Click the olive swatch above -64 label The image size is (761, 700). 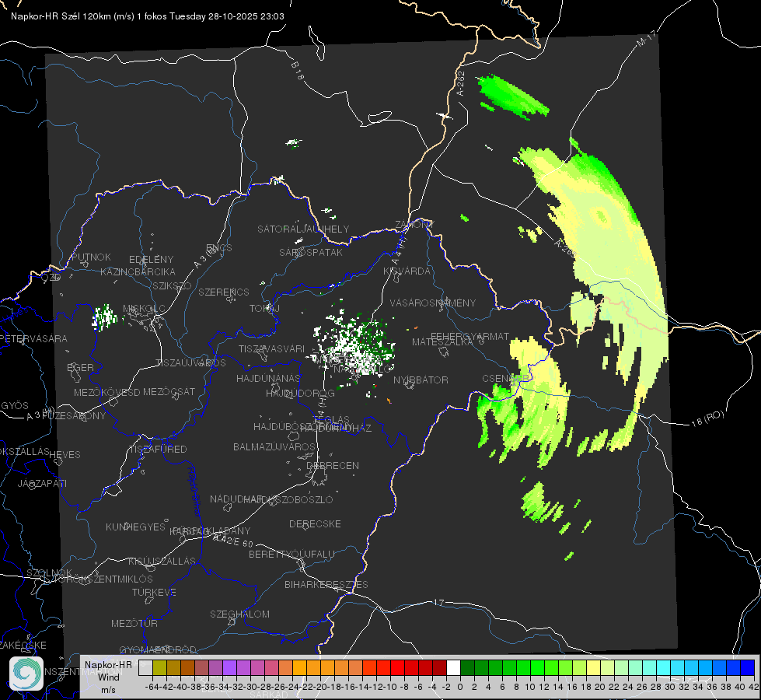tap(159, 667)
